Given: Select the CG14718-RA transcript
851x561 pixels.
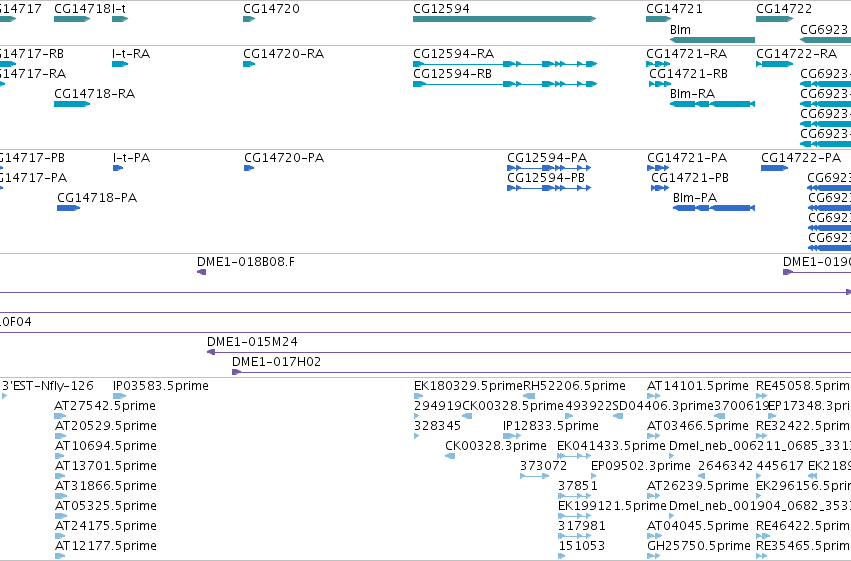Looking at the screenshot, I should coord(72,104).
